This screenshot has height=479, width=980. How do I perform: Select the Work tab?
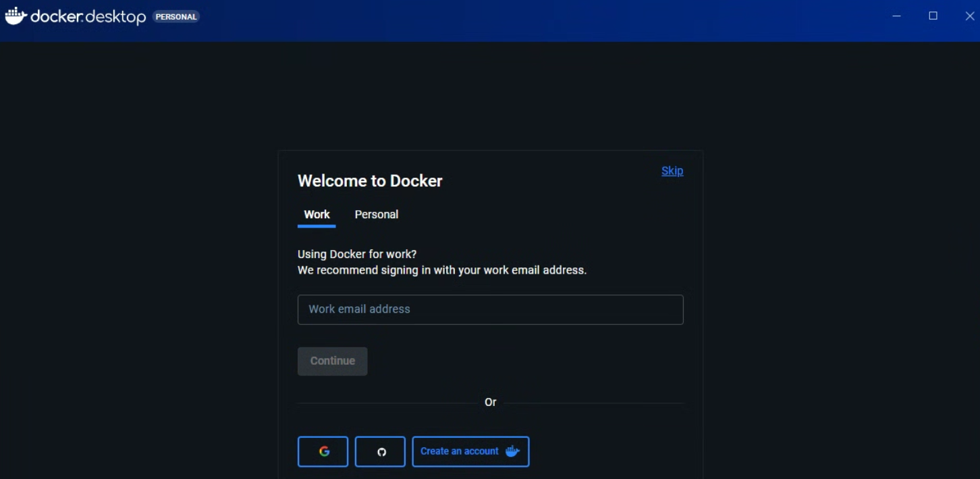click(317, 214)
